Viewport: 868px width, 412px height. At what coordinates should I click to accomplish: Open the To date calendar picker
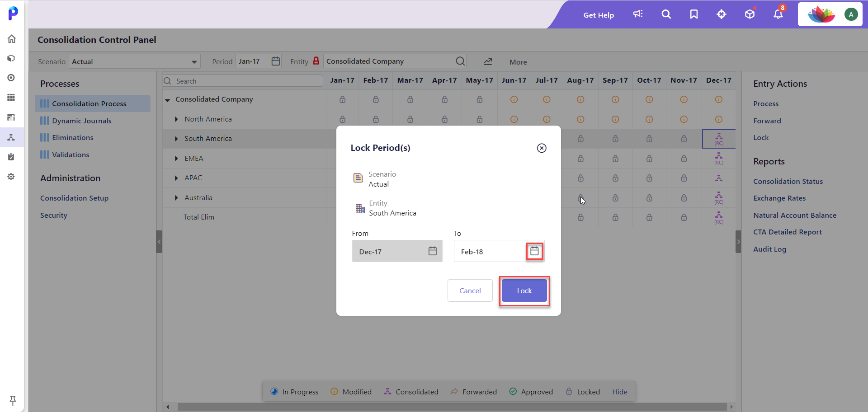534,251
